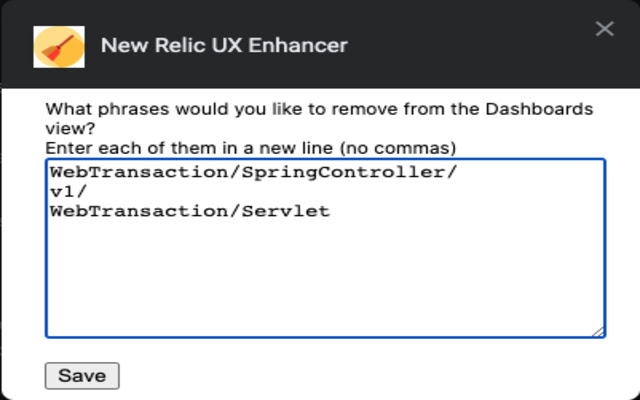
Task: Click the 'New Relic UX Enhancer' title
Action: pos(224,46)
